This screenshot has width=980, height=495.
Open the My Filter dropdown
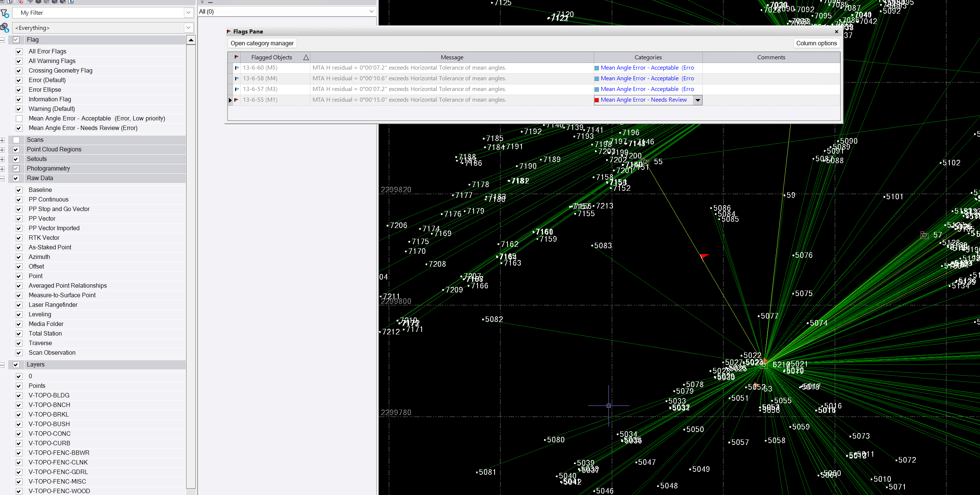[x=188, y=13]
